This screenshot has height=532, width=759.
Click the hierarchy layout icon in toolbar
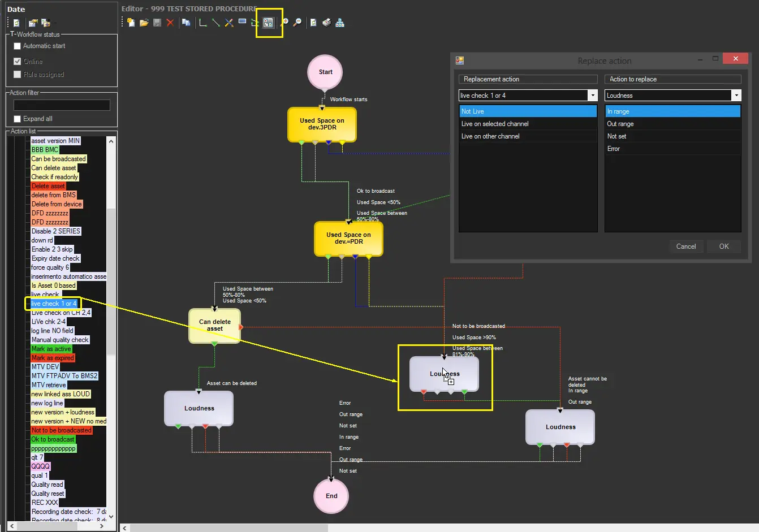[x=340, y=23]
